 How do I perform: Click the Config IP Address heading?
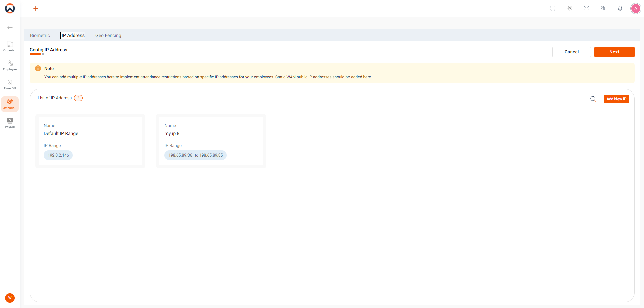point(48,50)
